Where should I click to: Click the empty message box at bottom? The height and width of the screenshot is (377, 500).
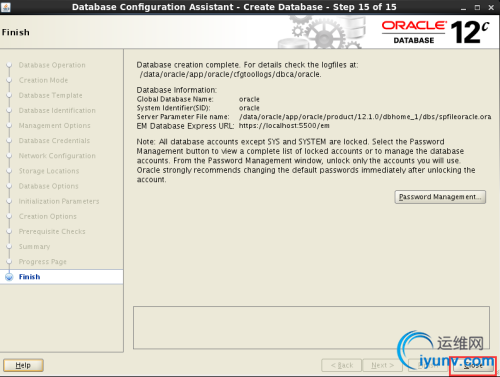point(311,328)
